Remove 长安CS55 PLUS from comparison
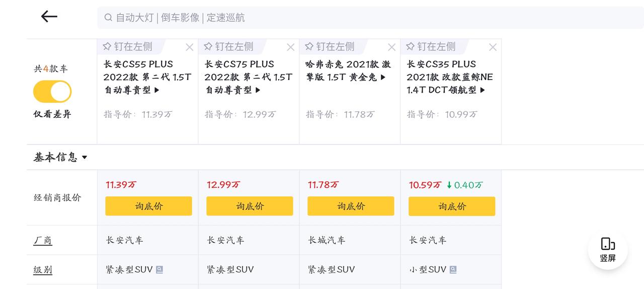This screenshot has width=644, height=289. tap(190, 47)
